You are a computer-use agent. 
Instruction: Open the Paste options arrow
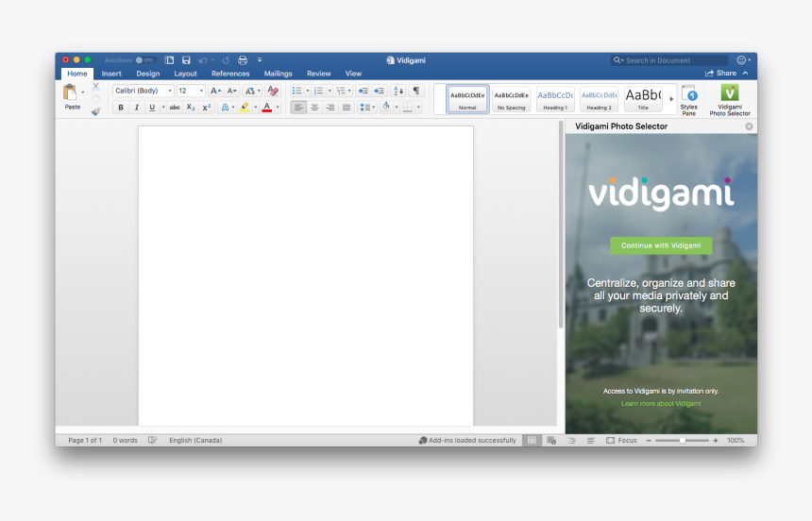click(x=83, y=92)
